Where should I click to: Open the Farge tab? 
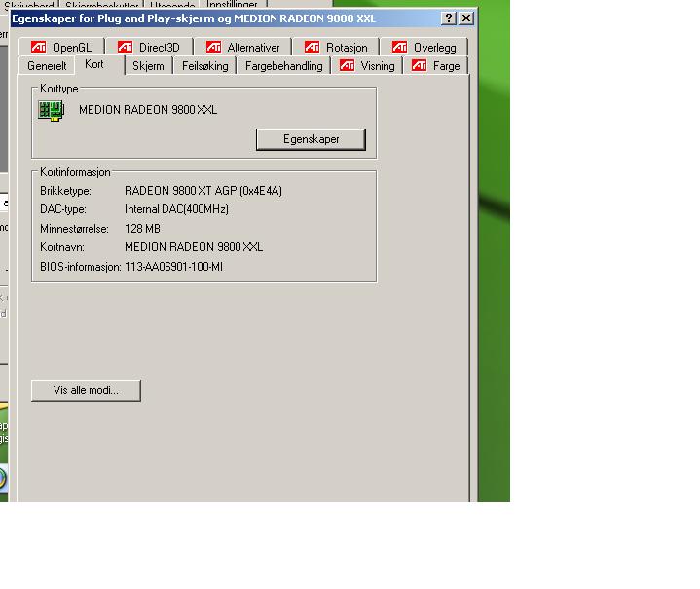click(x=435, y=66)
